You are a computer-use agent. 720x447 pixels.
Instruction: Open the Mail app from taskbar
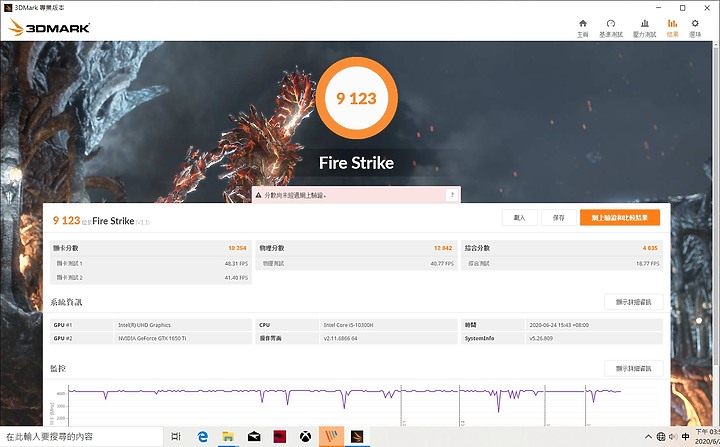[x=254, y=436]
